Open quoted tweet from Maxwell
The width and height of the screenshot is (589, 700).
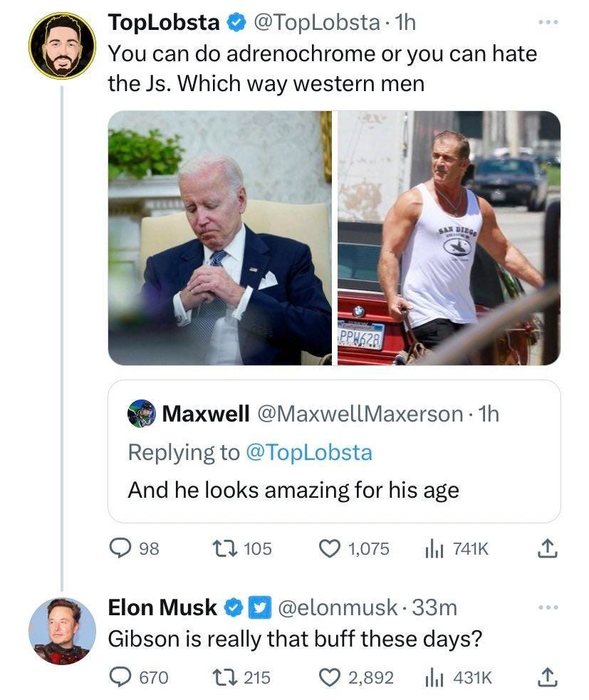(x=334, y=451)
